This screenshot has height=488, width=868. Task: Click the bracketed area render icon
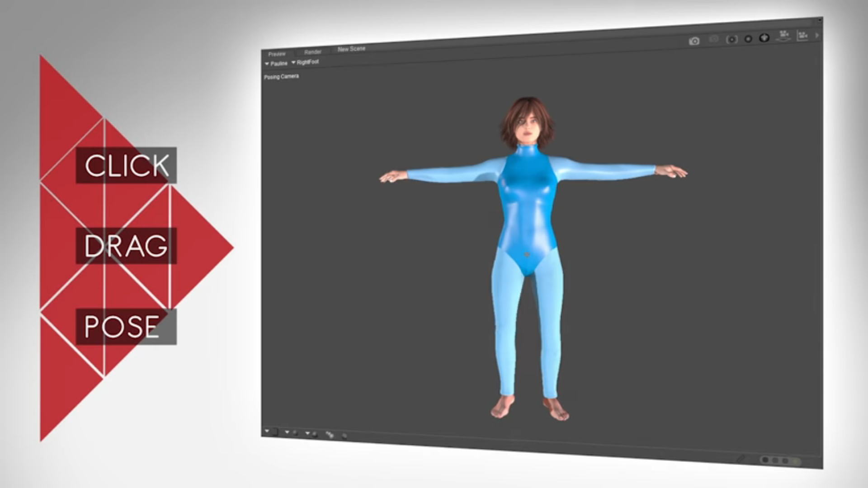(x=731, y=39)
